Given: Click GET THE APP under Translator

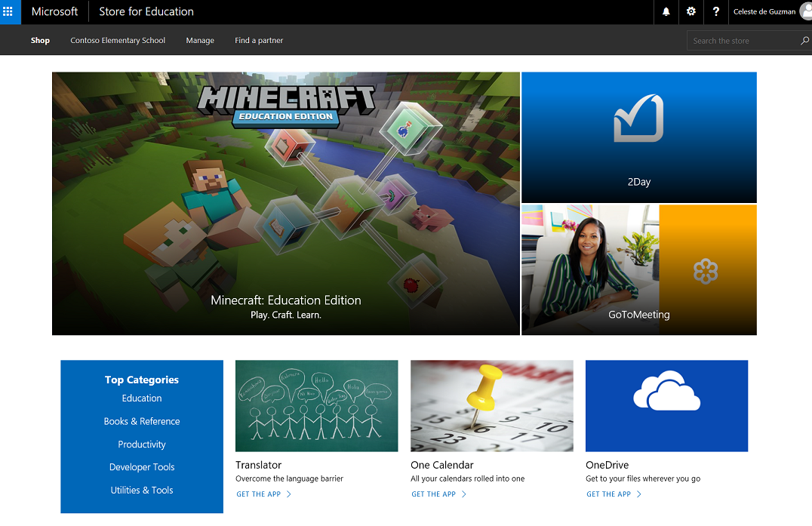Looking at the screenshot, I should (263, 494).
